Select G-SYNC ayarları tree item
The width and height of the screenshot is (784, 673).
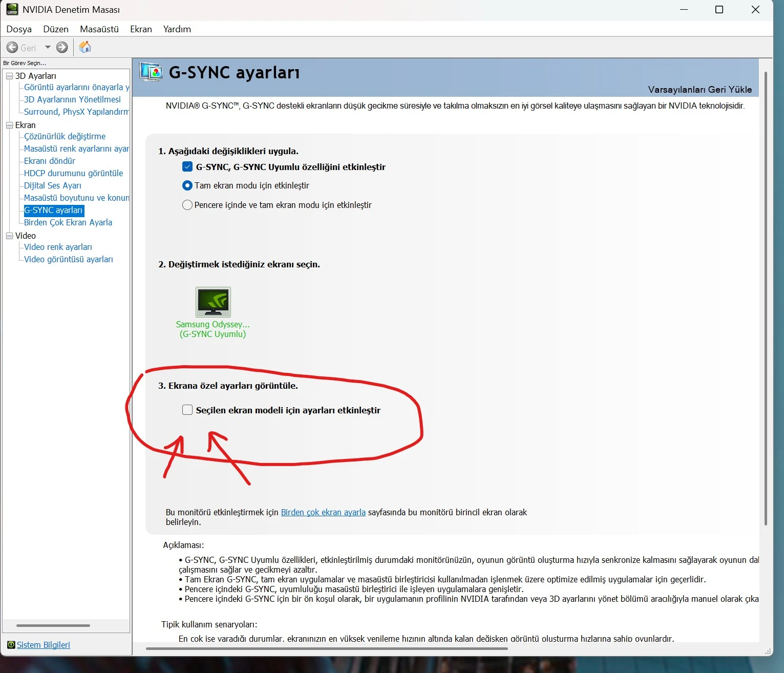[53, 210]
